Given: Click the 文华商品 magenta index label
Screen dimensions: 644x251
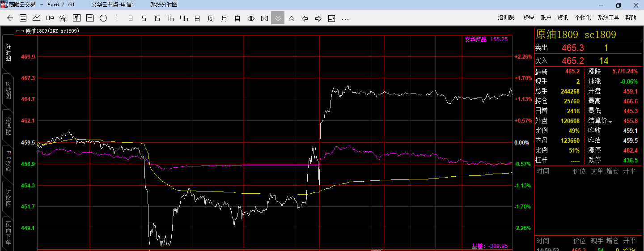Looking at the screenshot, I should [x=475, y=39].
